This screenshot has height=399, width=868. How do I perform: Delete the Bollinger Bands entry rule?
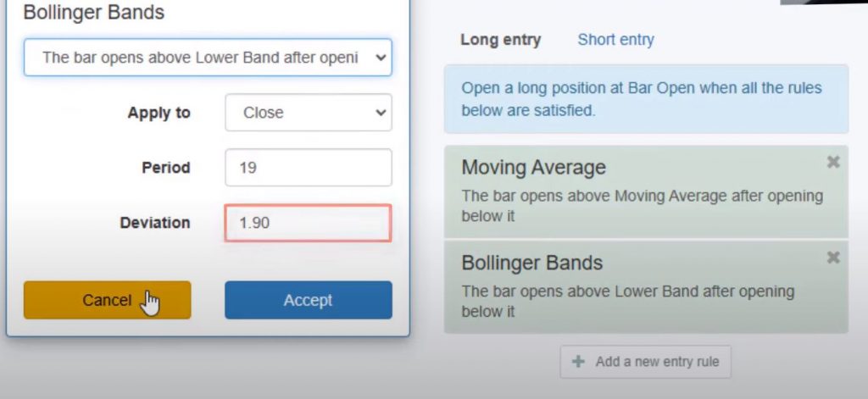833,258
